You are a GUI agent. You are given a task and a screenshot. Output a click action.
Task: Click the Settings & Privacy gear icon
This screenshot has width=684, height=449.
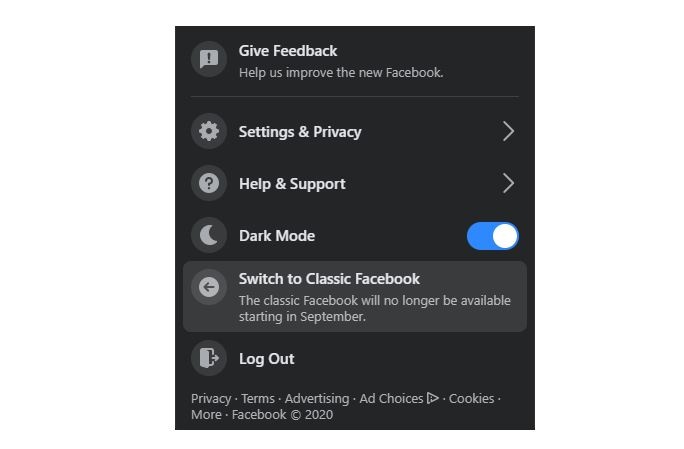[x=209, y=131]
